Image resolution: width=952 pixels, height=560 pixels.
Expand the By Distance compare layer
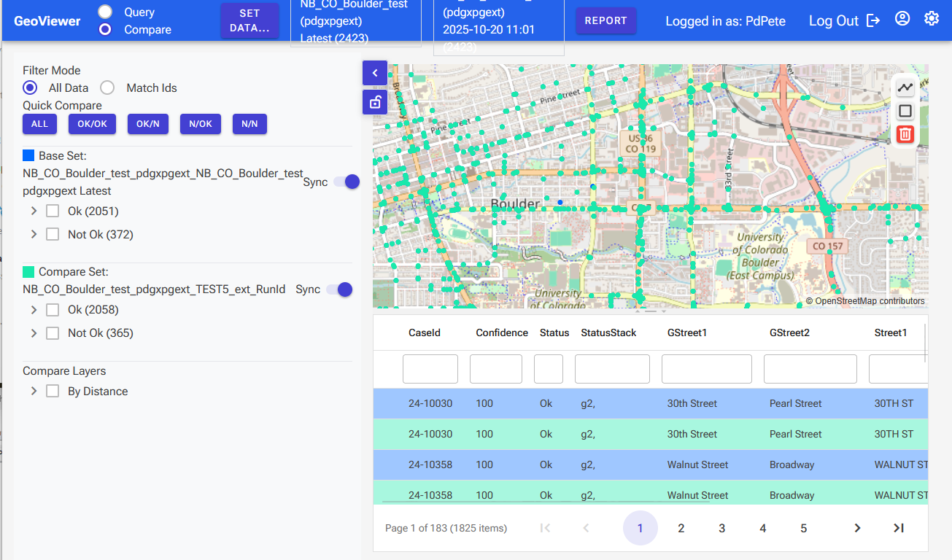[x=34, y=391]
